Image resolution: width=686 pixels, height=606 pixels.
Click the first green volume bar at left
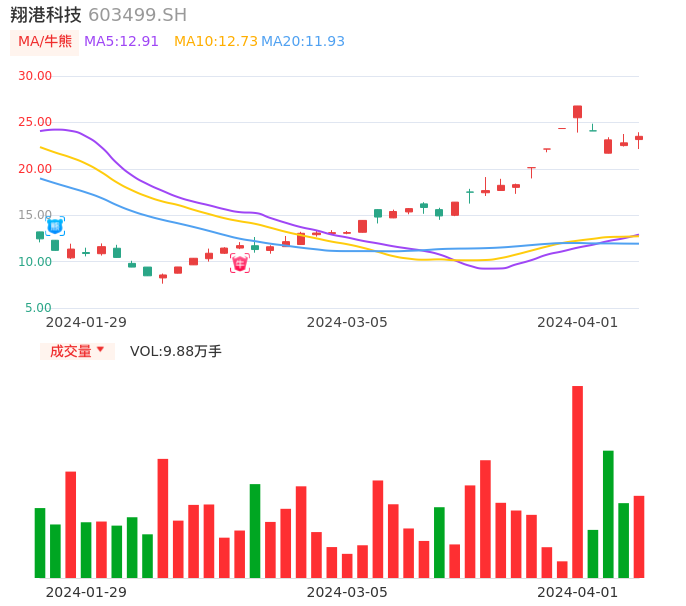pyautogui.click(x=40, y=542)
